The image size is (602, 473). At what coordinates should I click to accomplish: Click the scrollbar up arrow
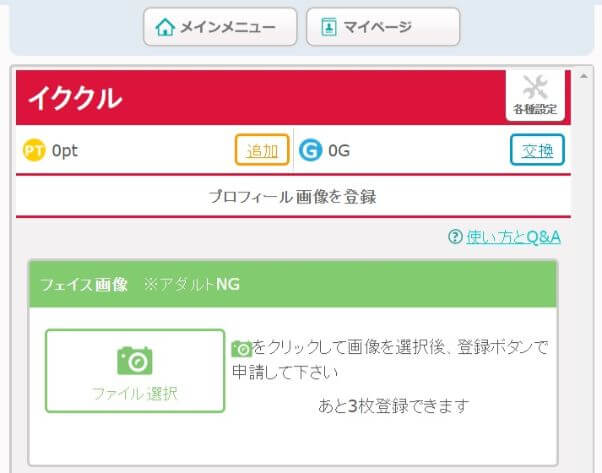584,77
